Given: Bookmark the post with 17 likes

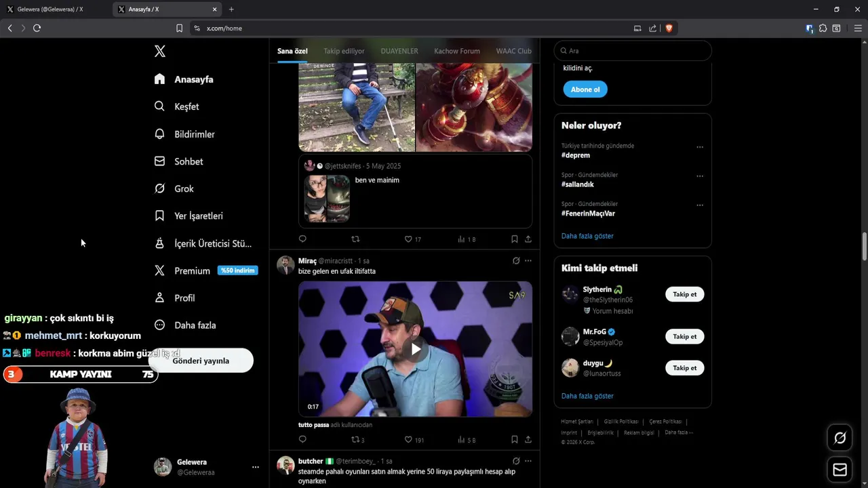Looking at the screenshot, I should tap(514, 239).
